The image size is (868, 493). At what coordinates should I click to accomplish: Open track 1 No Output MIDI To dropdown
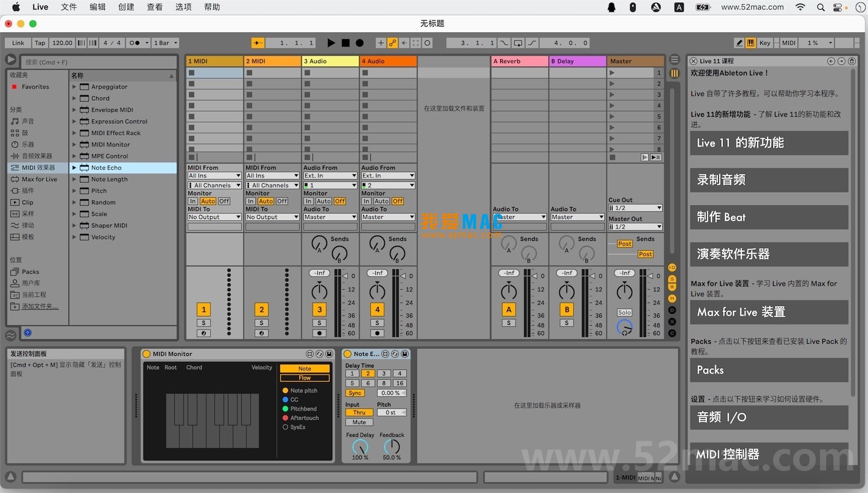[x=214, y=217]
